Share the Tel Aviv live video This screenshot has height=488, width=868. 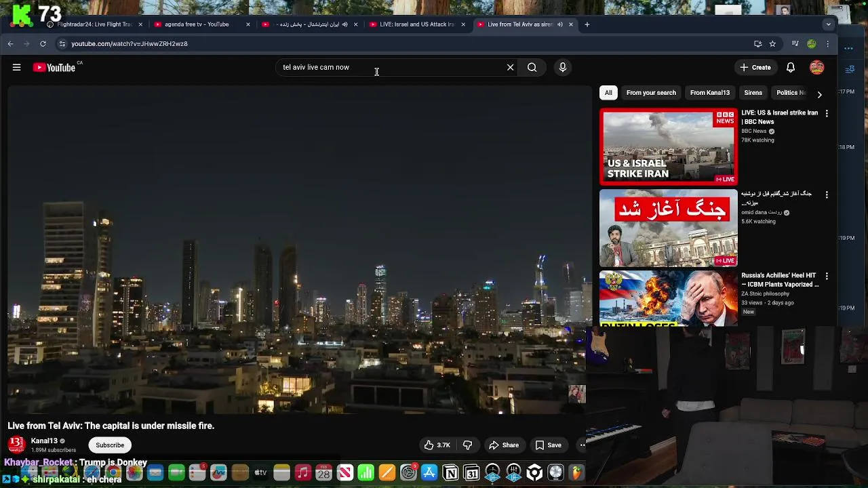(x=504, y=445)
